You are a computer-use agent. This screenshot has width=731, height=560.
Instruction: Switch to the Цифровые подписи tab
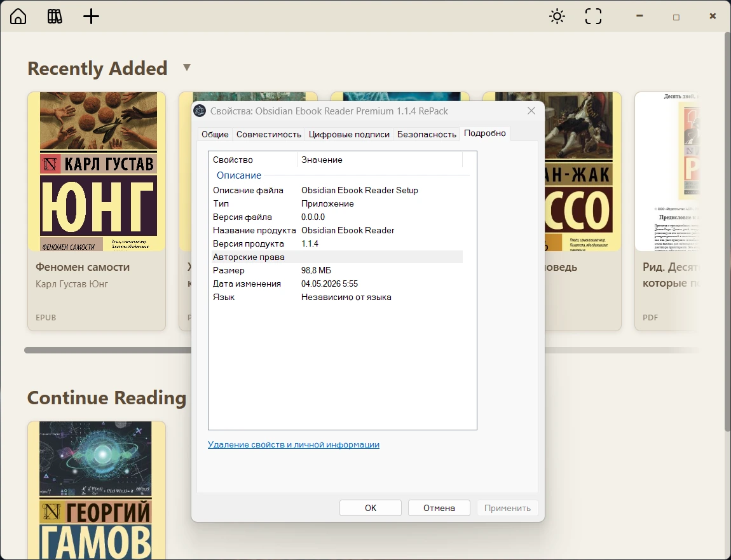[349, 134]
